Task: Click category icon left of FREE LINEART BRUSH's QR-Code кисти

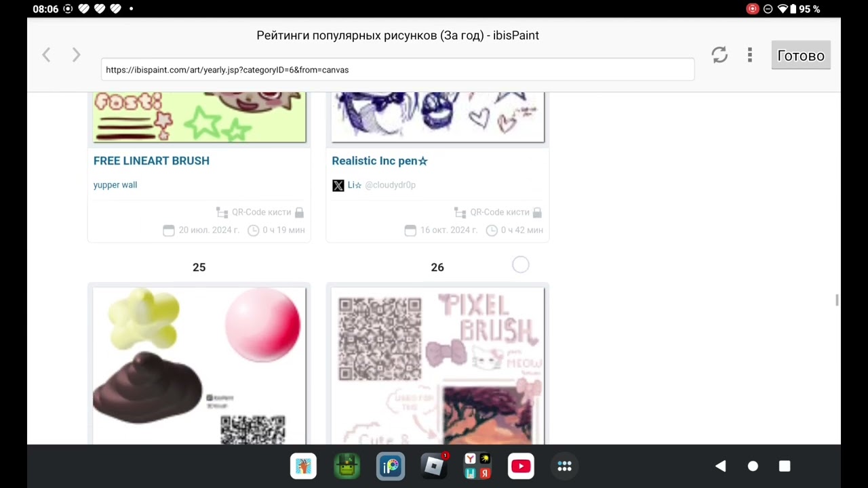Action: pyautogui.click(x=222, y=212)
